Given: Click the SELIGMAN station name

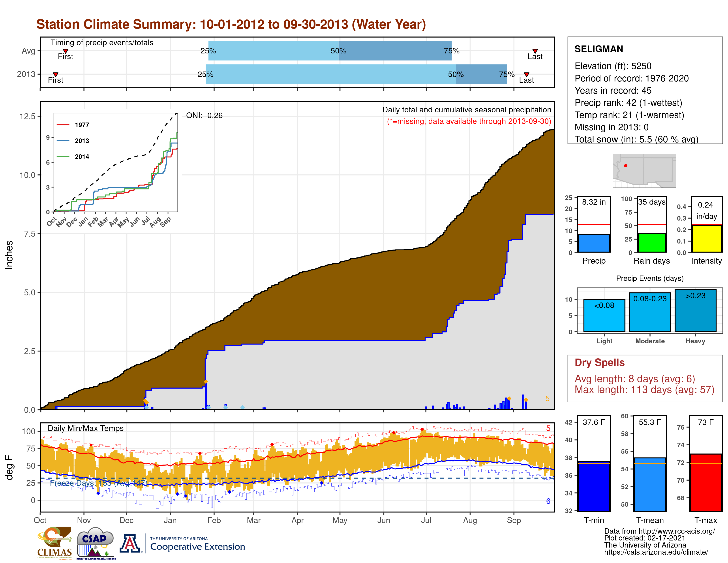Looking at the screenshot, I should pos(599,49).
